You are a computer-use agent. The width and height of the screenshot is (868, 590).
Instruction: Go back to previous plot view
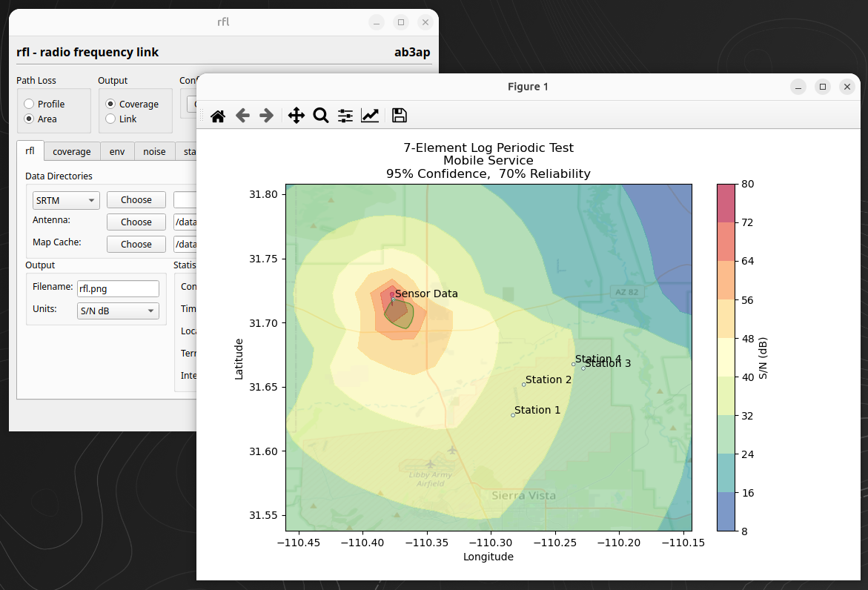click(x=242, y=116)
